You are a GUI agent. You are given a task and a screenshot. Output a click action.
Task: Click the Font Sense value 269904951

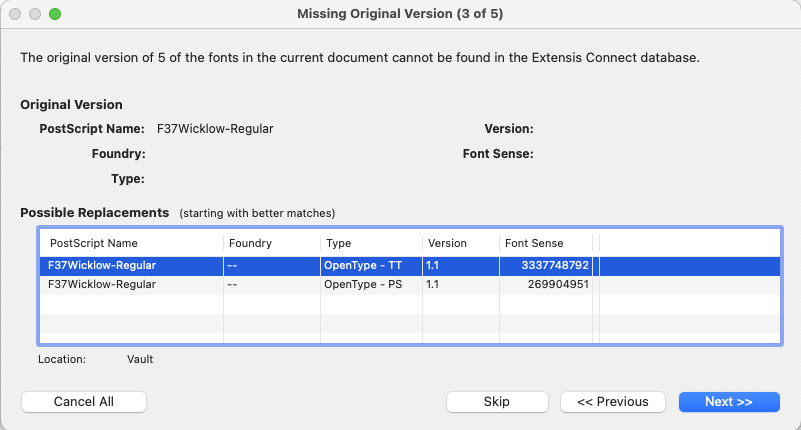pos(558,284)
